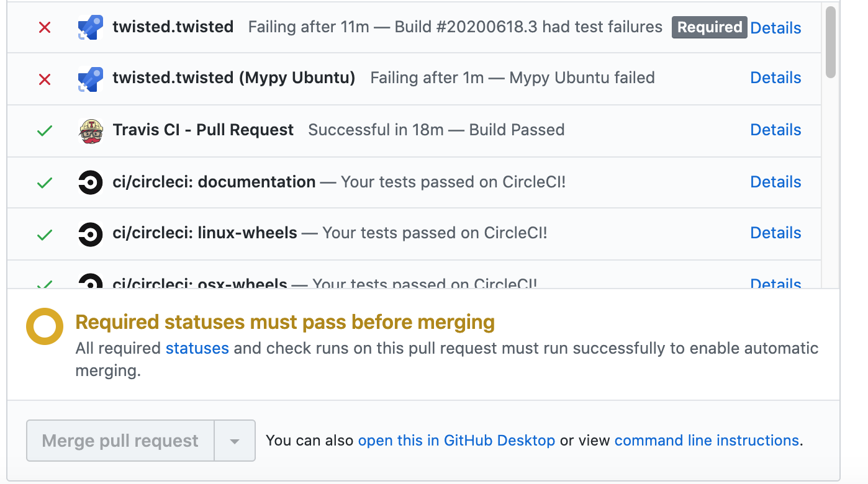This screenshot has height=484, width=868.
Task: Open Details for twisted.twisted build
Action: coord(775,28)
